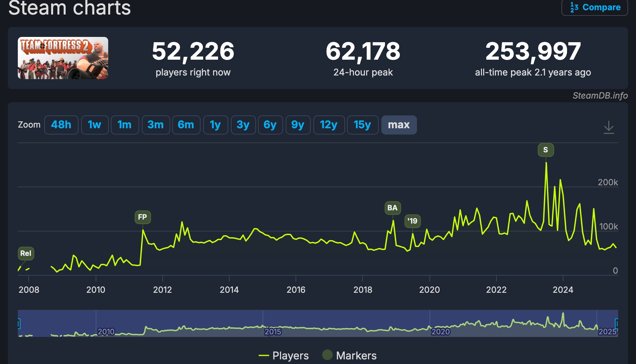Set zoom range to 3y
The width and height of the screenshot is (636, 364).
click(x=243, y=125)
